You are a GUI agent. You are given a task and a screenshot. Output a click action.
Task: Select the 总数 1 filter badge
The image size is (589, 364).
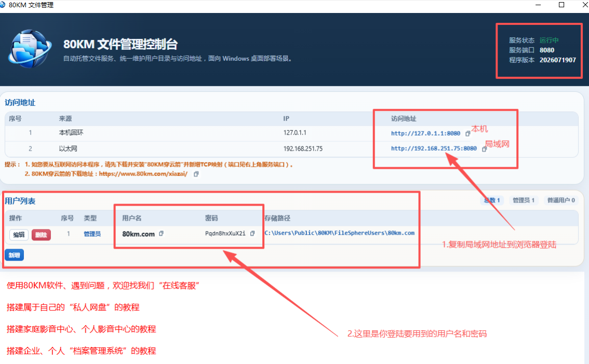[492, 200]
